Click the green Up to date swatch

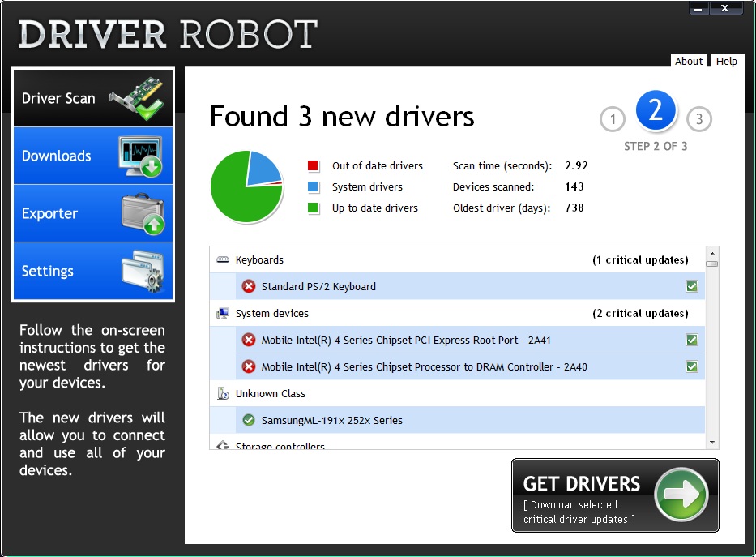313,208
